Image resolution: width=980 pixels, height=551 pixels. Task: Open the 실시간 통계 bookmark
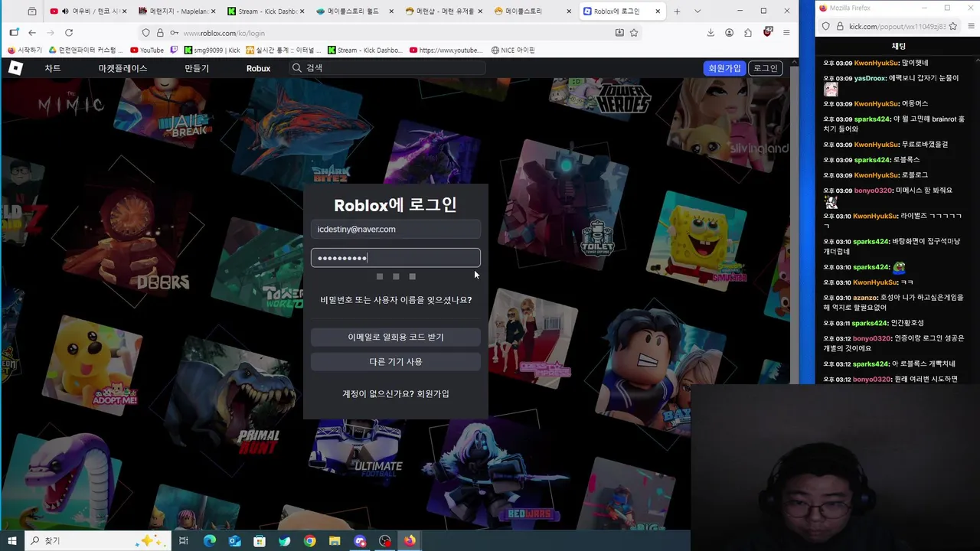pos(284,51)
